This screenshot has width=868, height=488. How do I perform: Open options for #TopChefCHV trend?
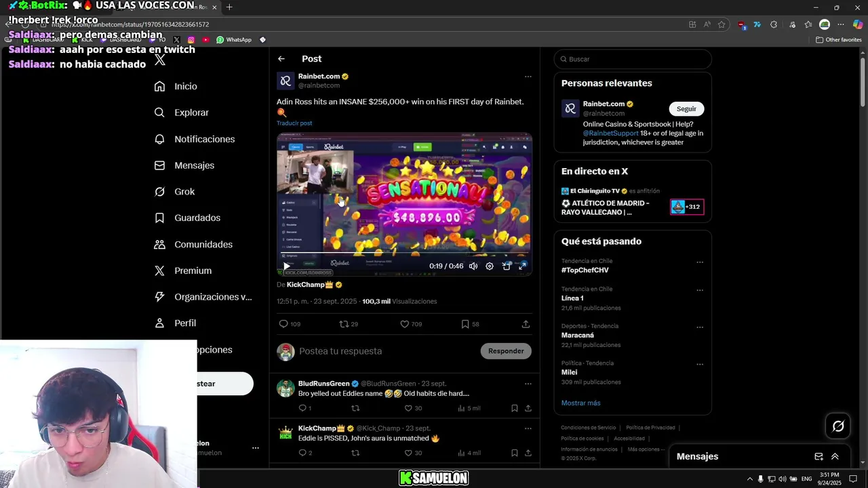700,262
